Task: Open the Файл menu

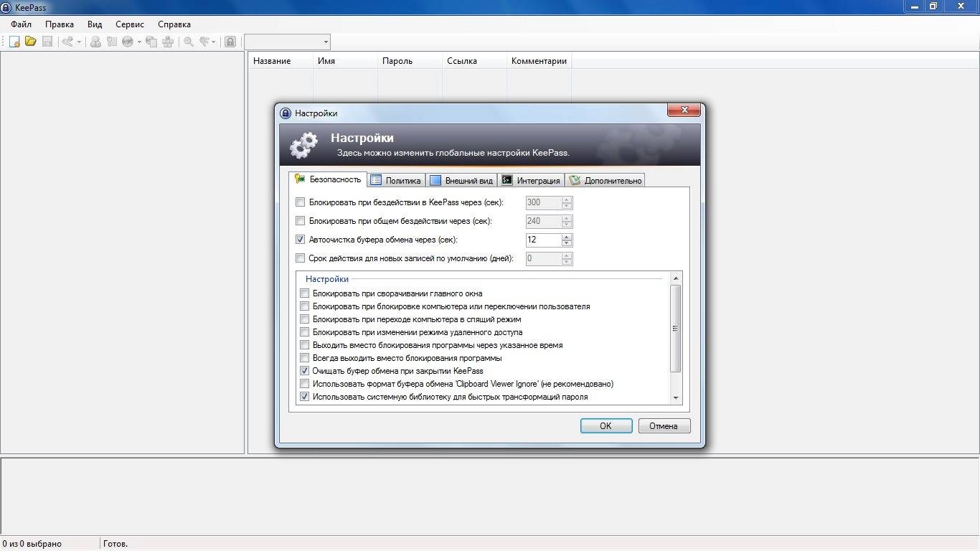Action: (x=22, y=24)
